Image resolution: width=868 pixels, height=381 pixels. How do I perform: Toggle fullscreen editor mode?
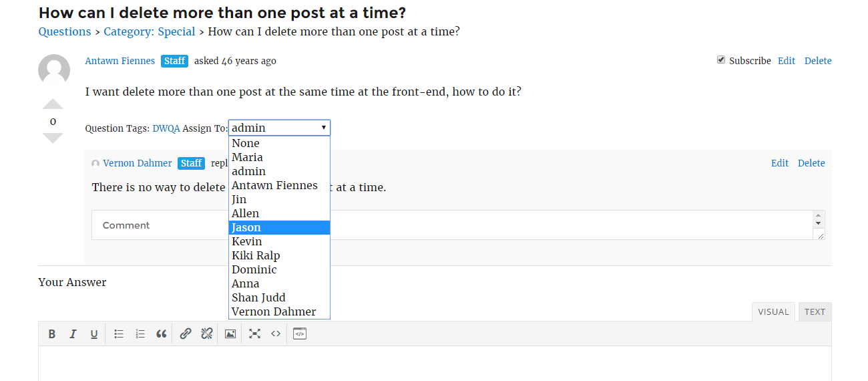point(254,334)
